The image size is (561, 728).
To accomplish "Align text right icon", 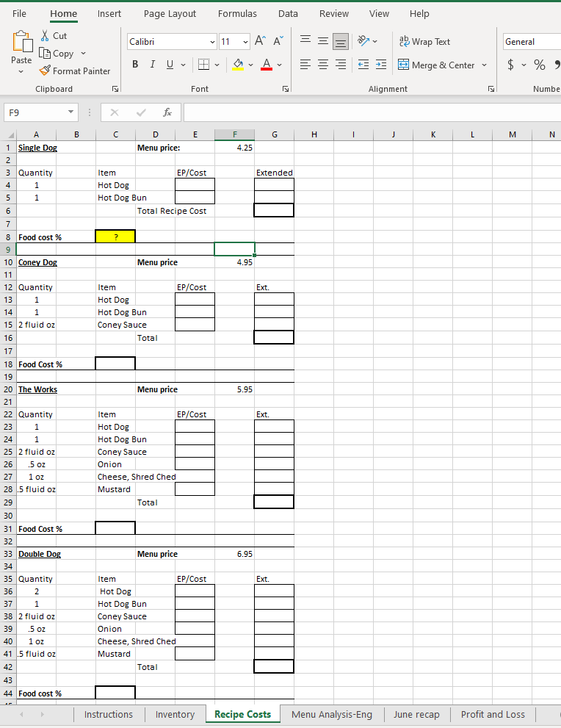I will [341, 65].
